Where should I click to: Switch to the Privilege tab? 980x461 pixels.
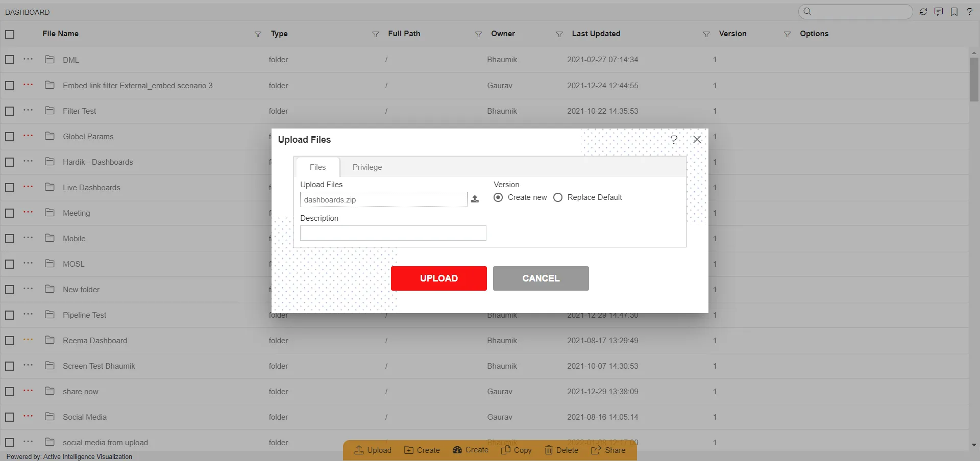[x=367, y=167]
